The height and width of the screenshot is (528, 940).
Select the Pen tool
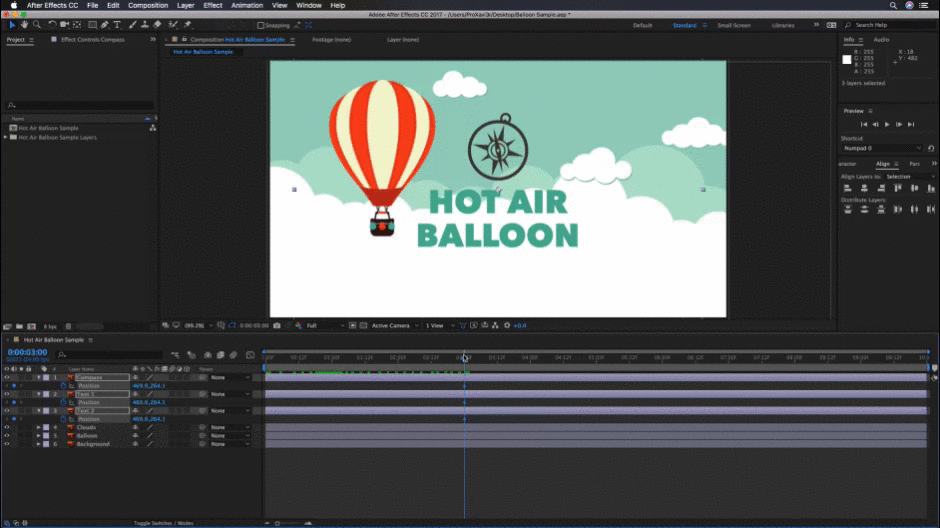[x=105, y=25]
